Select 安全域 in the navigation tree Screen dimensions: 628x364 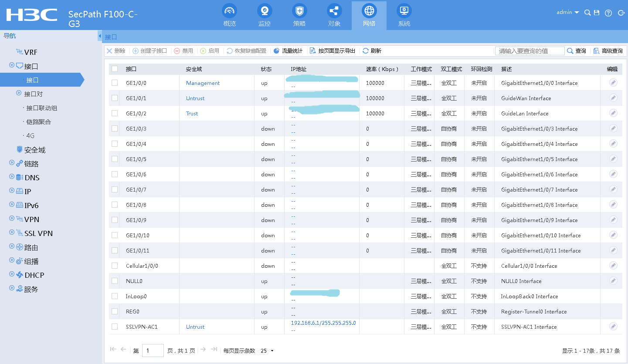[34, 150]
